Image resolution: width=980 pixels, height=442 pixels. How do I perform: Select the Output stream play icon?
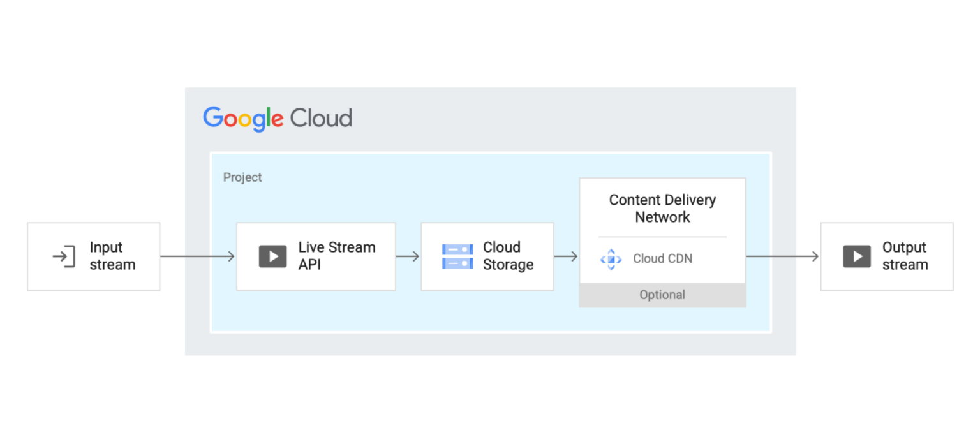(x=856, y=256)
